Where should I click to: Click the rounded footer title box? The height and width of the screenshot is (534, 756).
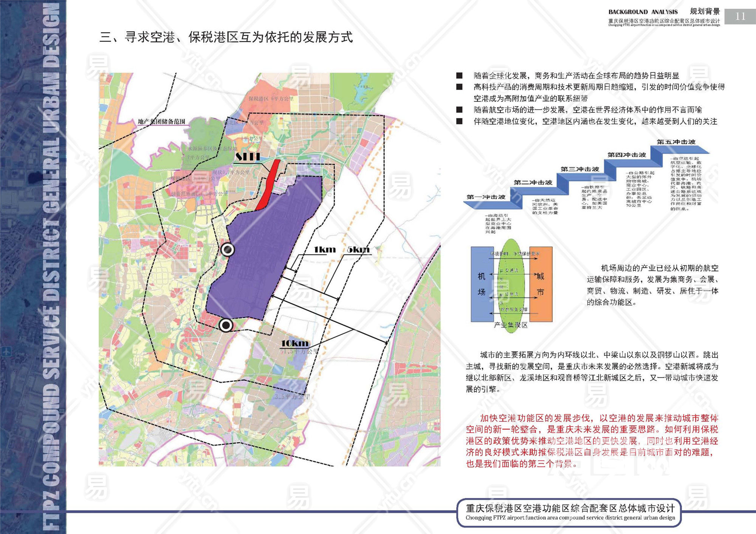570,512
